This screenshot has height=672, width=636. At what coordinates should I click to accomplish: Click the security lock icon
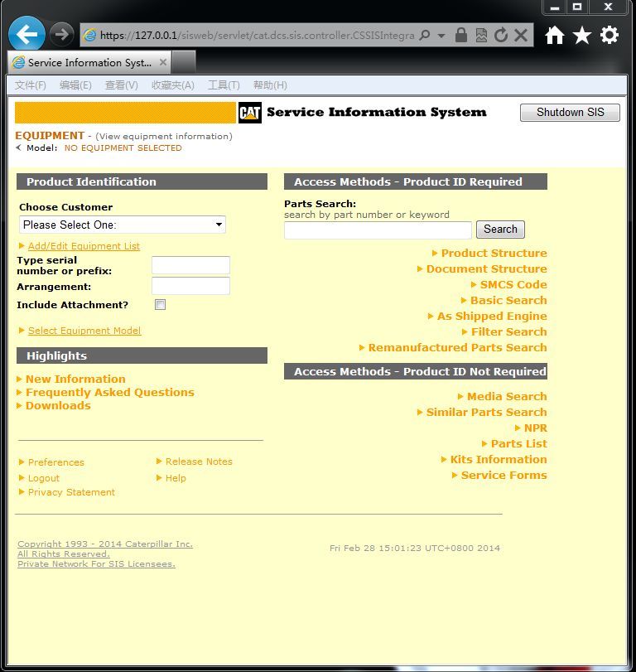460,35
